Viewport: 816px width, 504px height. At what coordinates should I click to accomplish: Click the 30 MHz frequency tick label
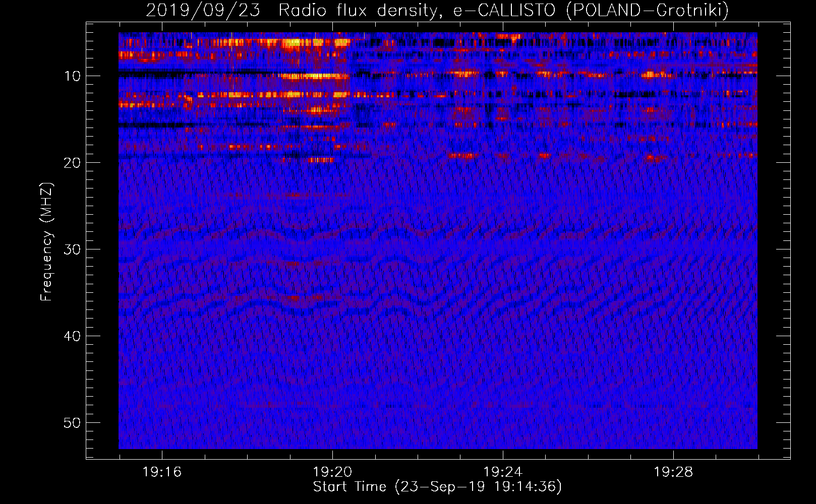[73, 249]
